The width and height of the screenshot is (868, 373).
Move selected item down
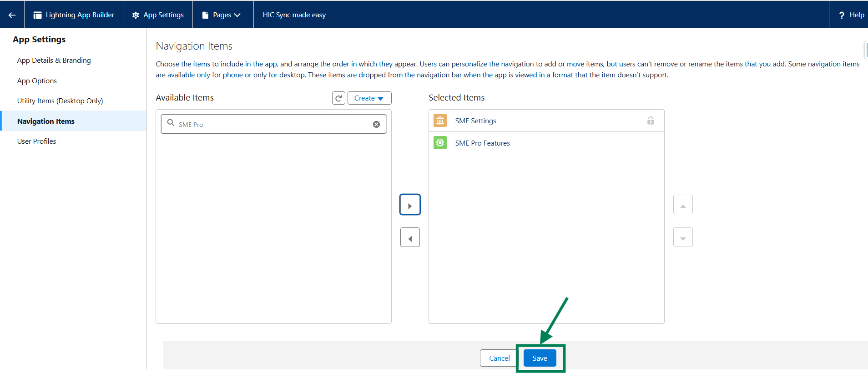click(x=683, y=237)
